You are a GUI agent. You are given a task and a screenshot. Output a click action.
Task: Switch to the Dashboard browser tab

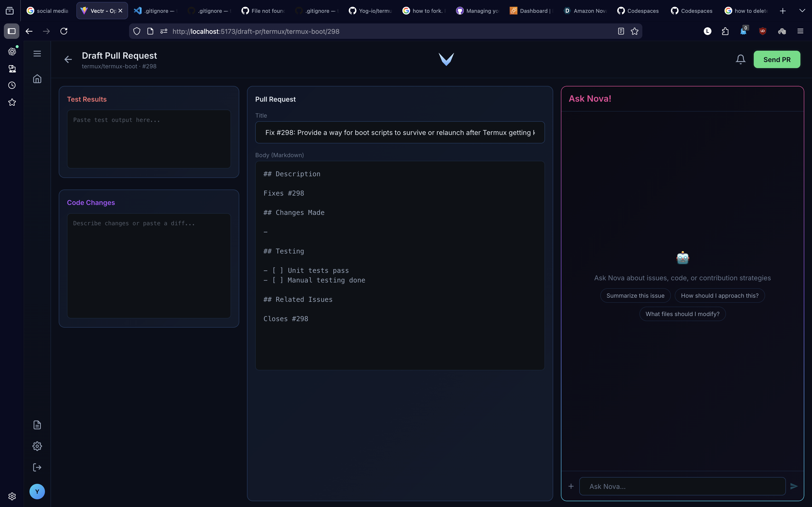[532, 11]
